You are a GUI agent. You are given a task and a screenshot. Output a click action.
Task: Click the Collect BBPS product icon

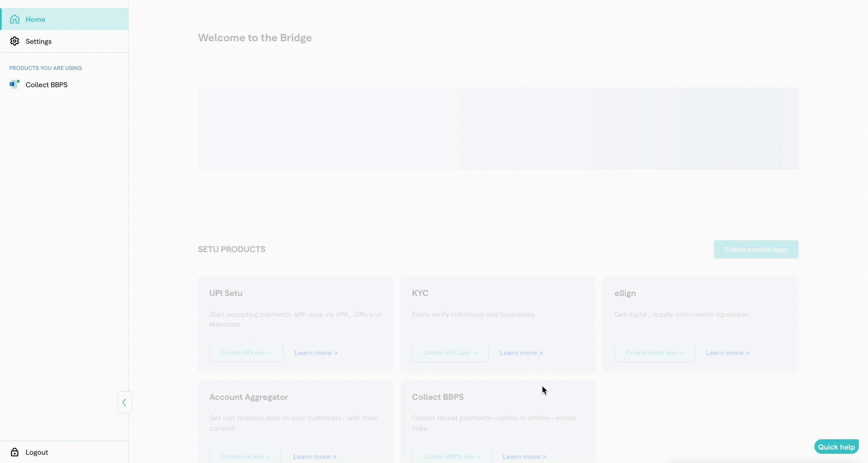coord(14,84)
